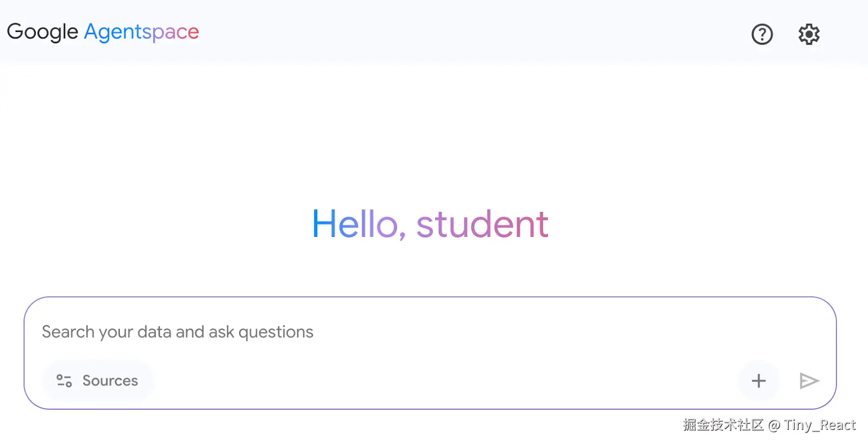Click the sliders icon beside Sources
Image resolution: width=868 pixels, height=445 pixels.
(64, 380)
